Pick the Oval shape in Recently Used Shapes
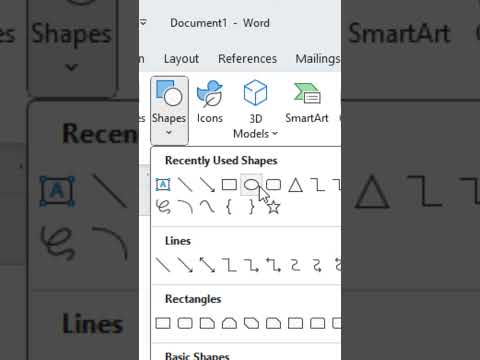The height and width of the screenshot is (360, 480). pyautogui.click(x=251, y=184)
